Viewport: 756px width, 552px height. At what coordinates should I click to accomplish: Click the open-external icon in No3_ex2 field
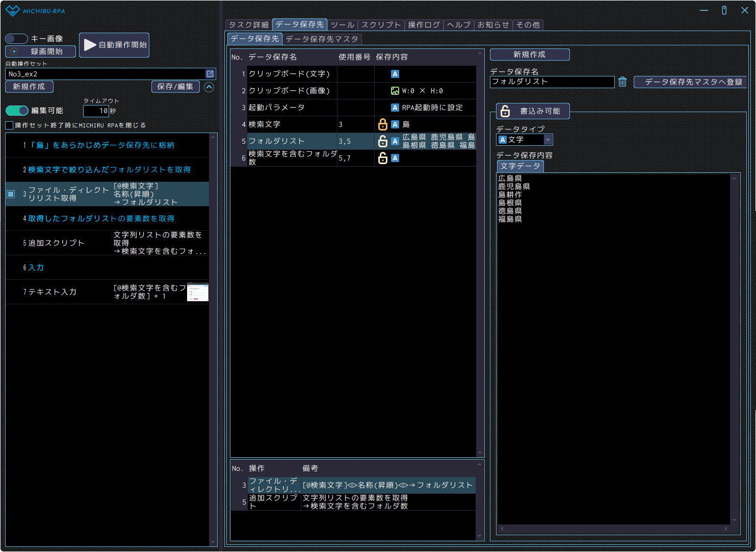[x=210, y=74]
